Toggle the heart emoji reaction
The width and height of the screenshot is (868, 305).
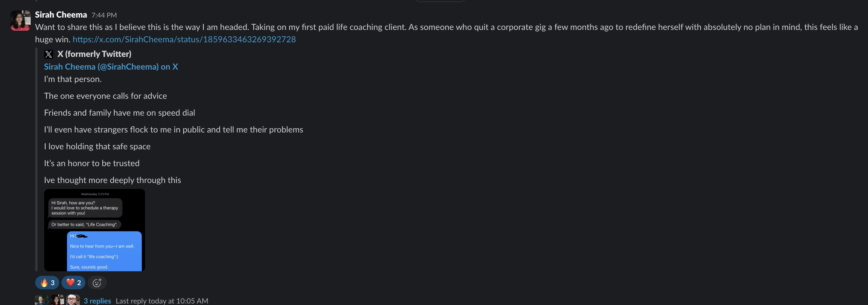[x=73, y=283]
